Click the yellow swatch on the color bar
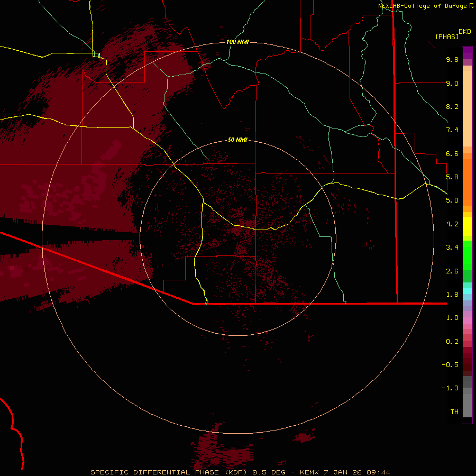 point(467,226)
